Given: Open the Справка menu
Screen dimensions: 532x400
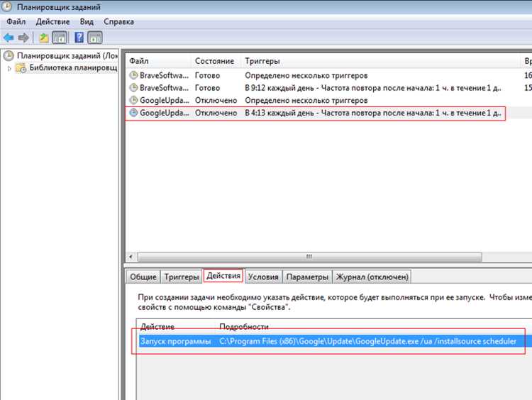Looking at the screenshot, I should click(118, 22).
